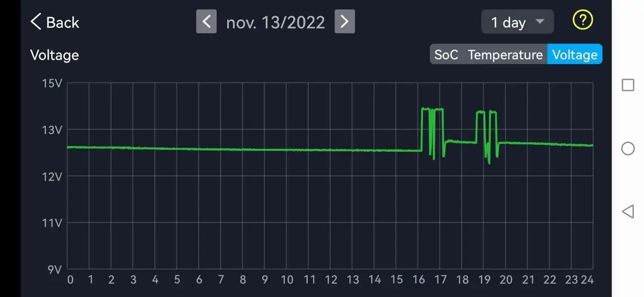Viewport: 644px width, 297px height.
Task: Open the yellow help question mark
Action: (583, 21)
